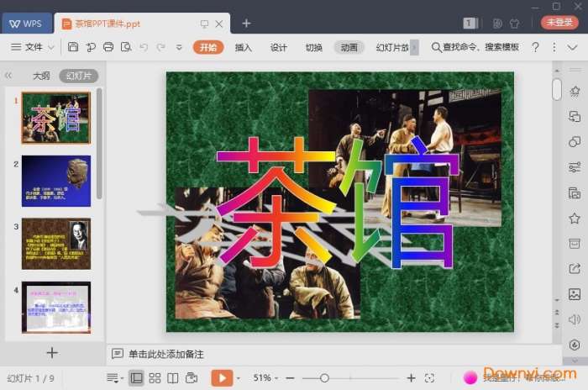588x390 pixels.
Task: Select slide 3 thumbnail
Action: [x=56, y=244]
